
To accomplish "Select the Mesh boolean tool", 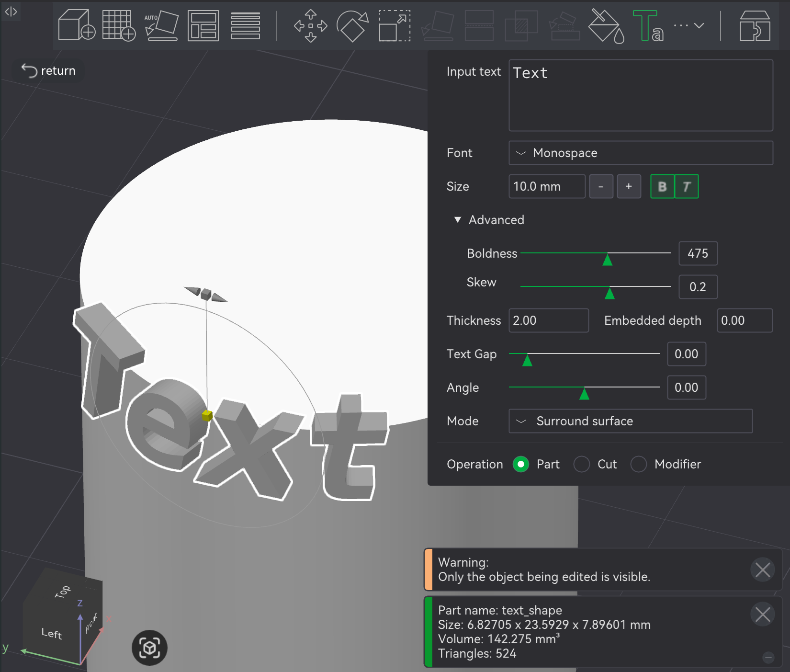I will click(x=521, y=25).
